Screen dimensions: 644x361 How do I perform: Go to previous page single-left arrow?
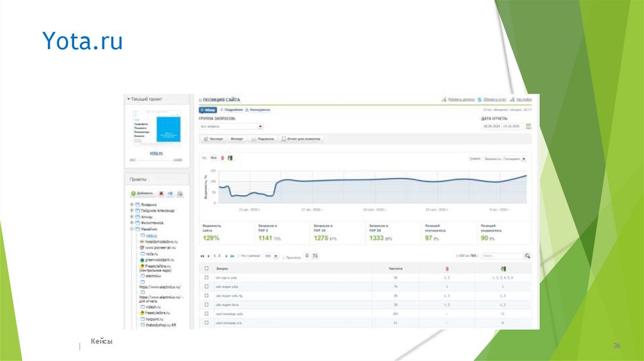pyautogui.click(x=209, y=256)
